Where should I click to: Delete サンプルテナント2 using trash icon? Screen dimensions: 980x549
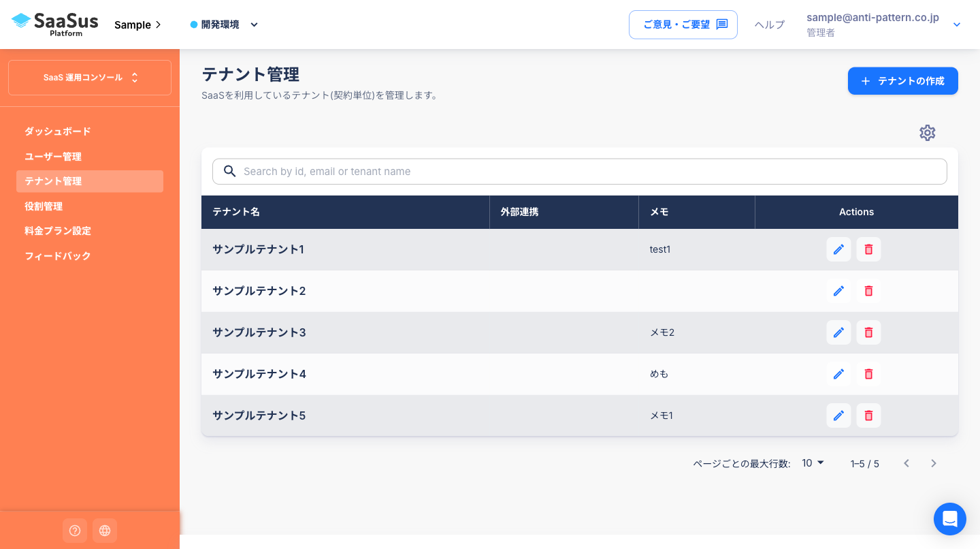pyautogui.click(x=868, y=291)
